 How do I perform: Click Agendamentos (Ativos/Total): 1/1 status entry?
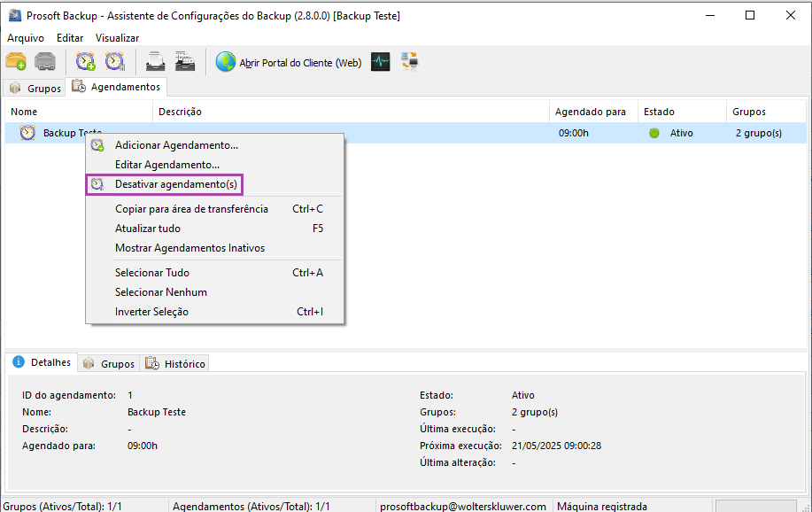[x=251, y=507]
